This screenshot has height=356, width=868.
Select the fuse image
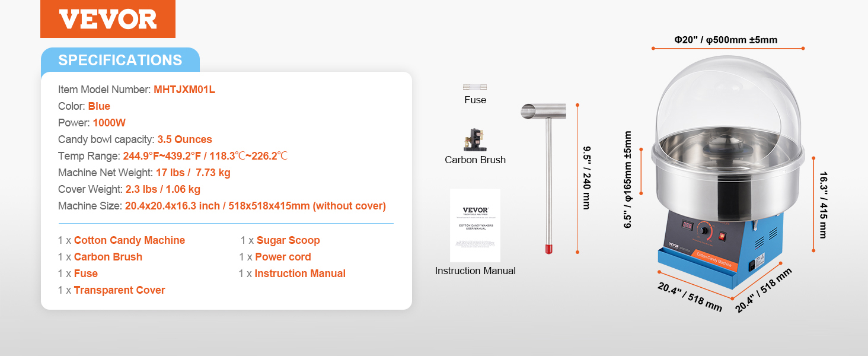[475, 87]
